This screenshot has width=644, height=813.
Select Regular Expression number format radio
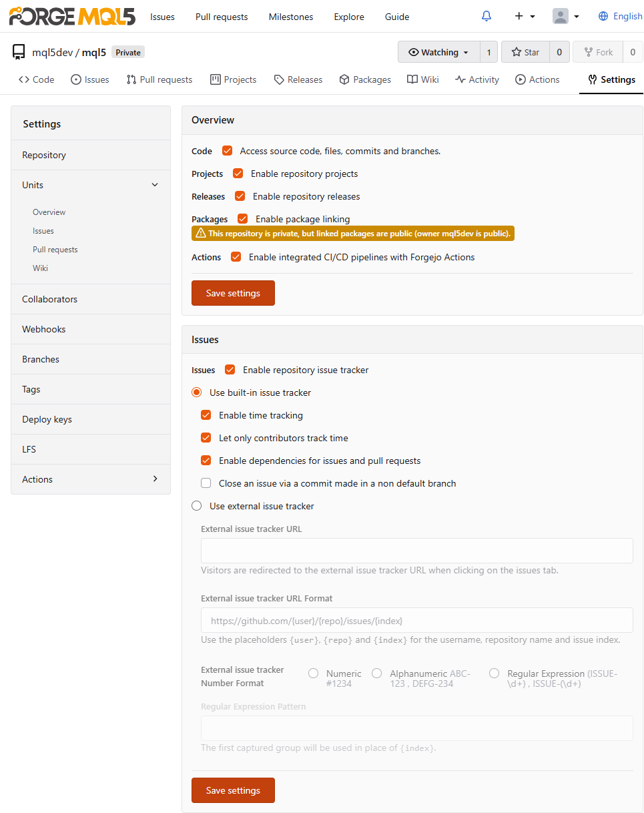pyautogui.click(x=495, y=673)
